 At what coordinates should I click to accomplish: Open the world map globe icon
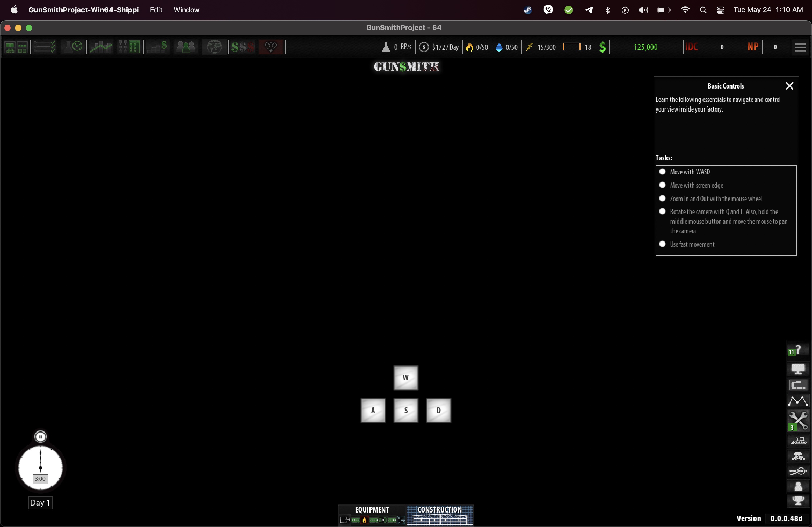[x=215, y=47]
